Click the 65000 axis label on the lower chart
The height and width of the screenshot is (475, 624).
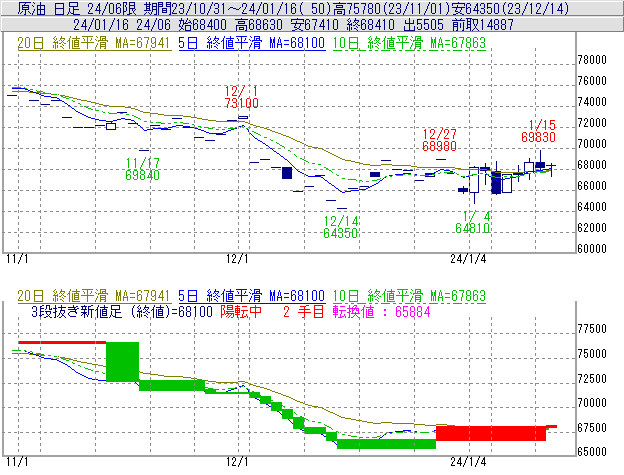pos(592,452)
